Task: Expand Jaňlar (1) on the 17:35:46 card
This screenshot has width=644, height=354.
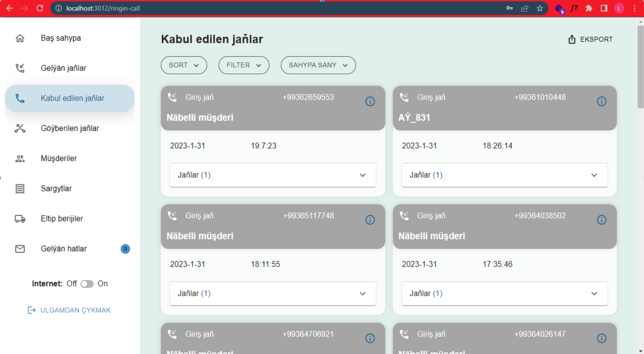Action: coord(505,293)
